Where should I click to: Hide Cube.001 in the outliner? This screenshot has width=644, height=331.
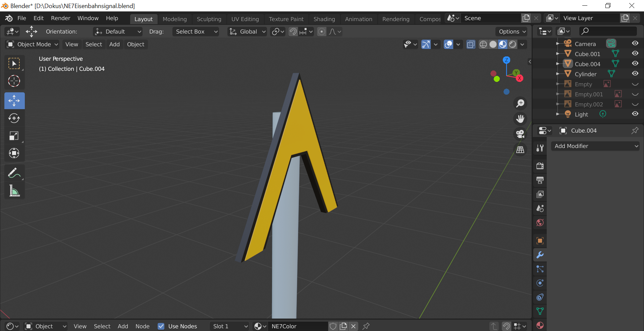[635, 54]
